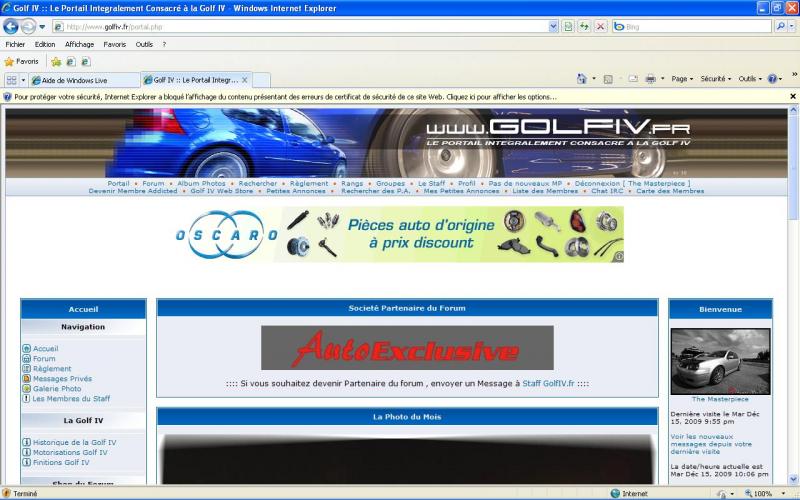Click The Masterpiece avatar image
This screenshot has width=800, height=500.
(720, 361)
